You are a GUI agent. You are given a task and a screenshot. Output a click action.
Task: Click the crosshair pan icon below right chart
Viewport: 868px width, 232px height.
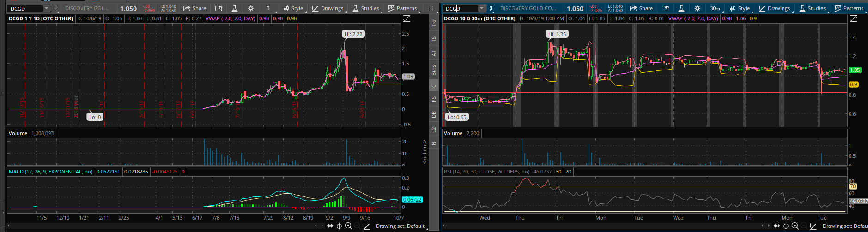786,226
